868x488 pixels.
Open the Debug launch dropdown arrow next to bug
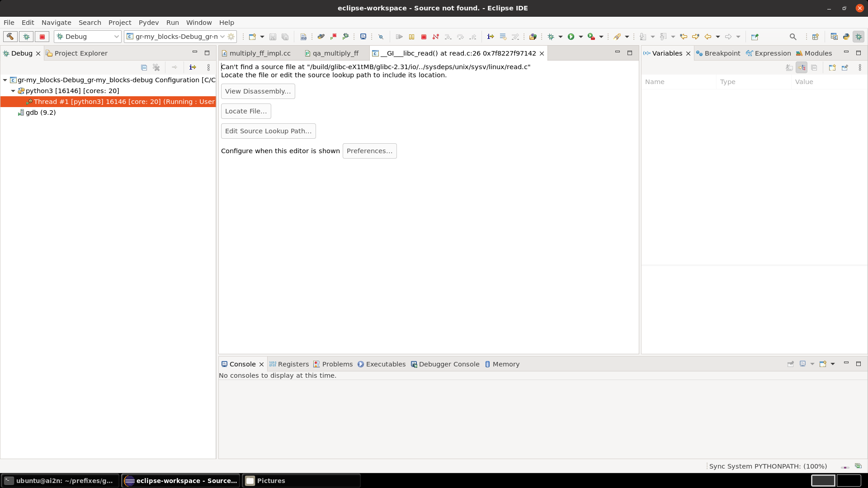561,37
